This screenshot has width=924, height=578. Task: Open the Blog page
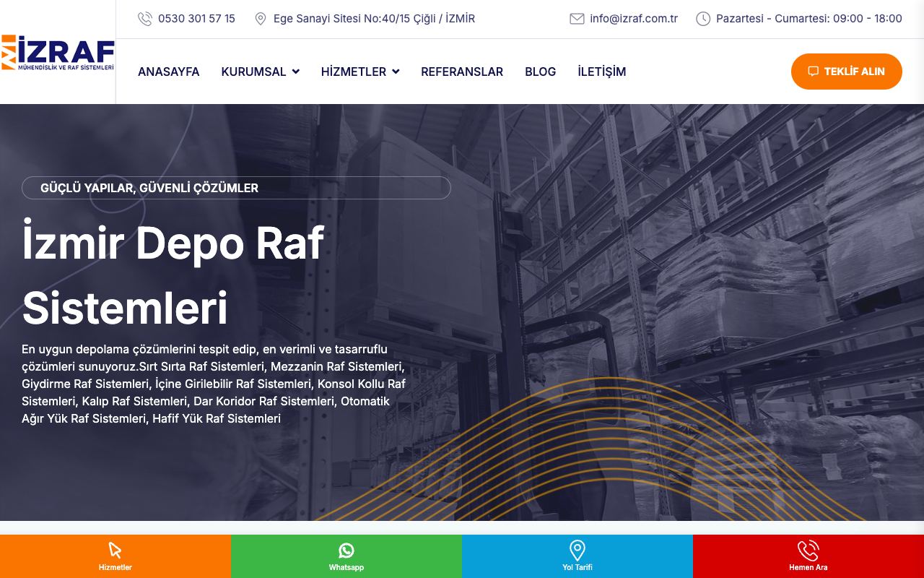pos(541,72)
